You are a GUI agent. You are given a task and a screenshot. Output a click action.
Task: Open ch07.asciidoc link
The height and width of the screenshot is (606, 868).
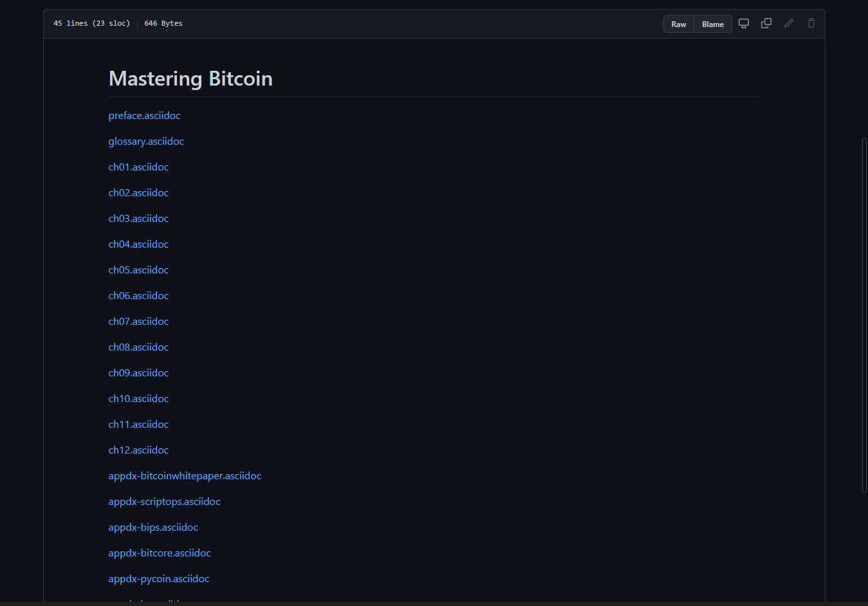point(138,322)
